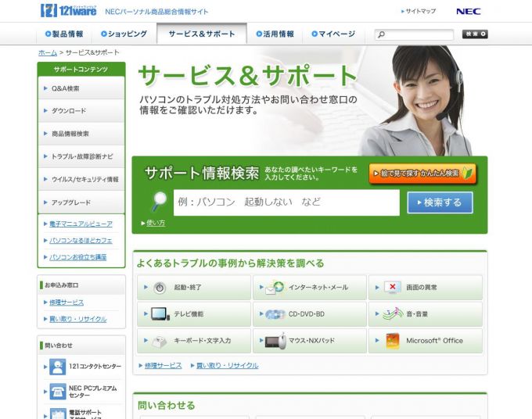532x419 pixels.
Task: Focus the support keyword search field
Action: (286, 202)
